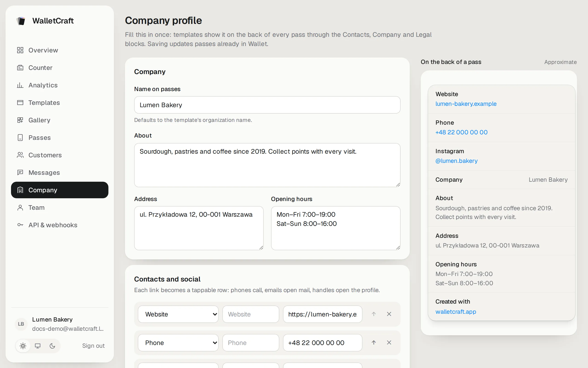This screenshot has height=368, width=588.
Task: Move the Phone contact row up
Action: tap(374, 342)
